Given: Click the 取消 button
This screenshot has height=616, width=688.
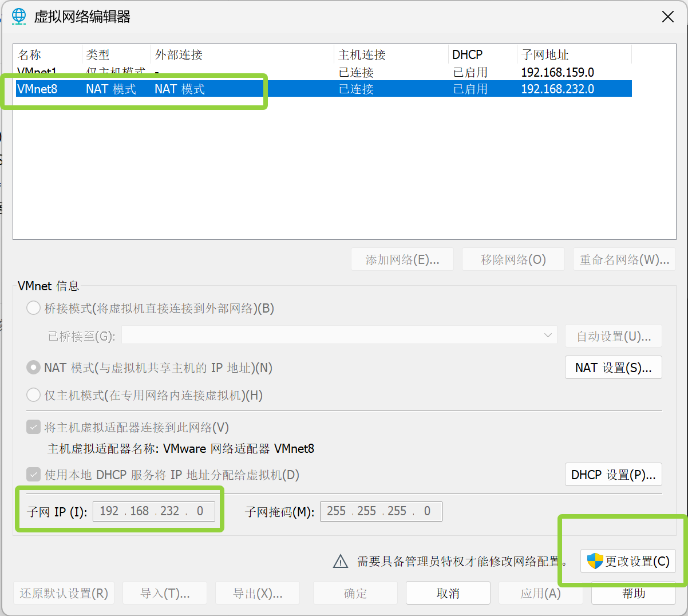Looking at the screenshot, I should click(448, 593).
